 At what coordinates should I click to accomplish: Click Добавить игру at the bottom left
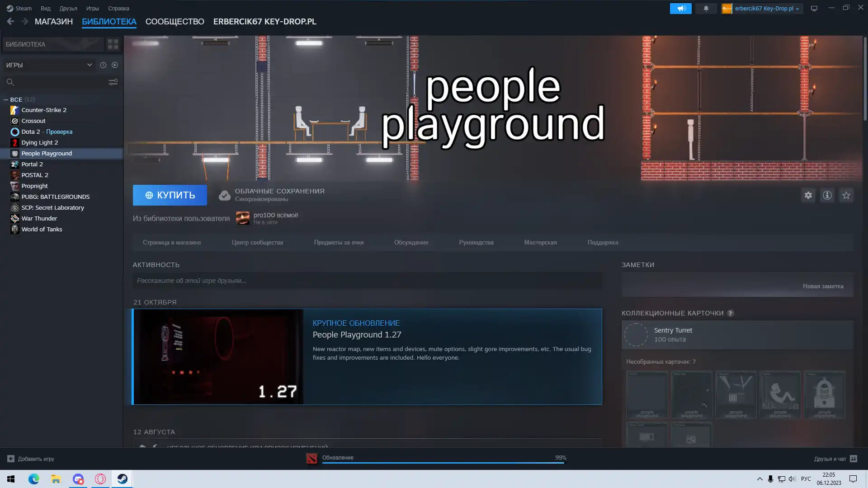31,459
